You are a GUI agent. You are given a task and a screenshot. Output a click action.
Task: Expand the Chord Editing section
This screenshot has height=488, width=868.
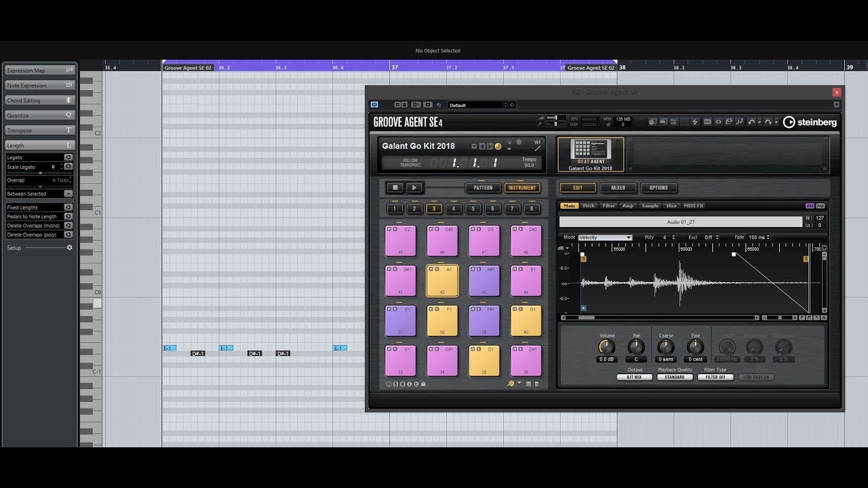point(40,100)
